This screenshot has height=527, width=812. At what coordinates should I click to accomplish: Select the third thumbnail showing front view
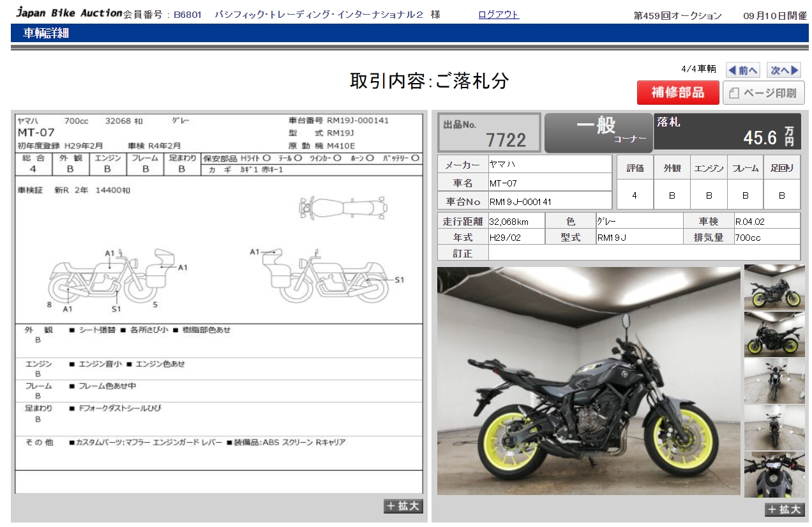pyautogui.click(x=774, y=381)
